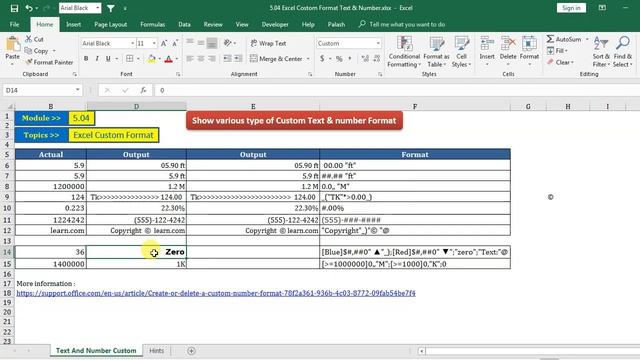
Task: Click Increase Decimal icon
Action: [365, 59]
